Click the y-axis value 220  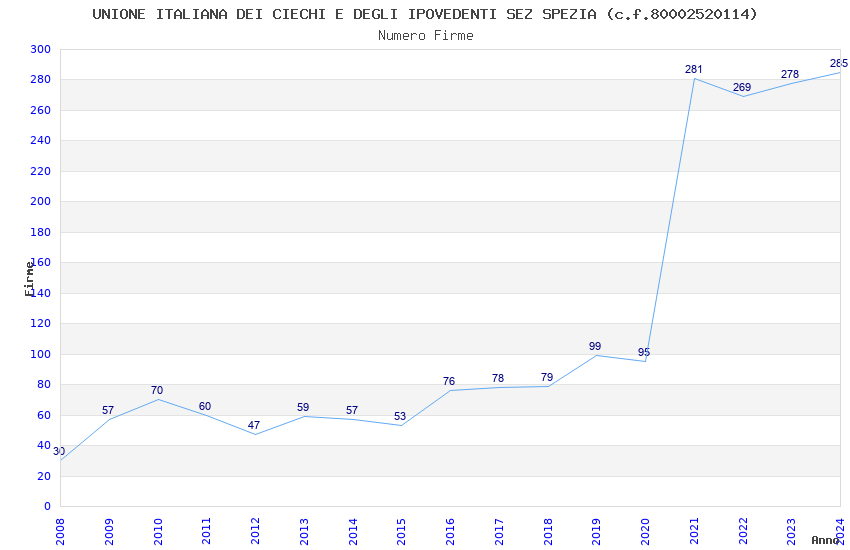[41, 171]
